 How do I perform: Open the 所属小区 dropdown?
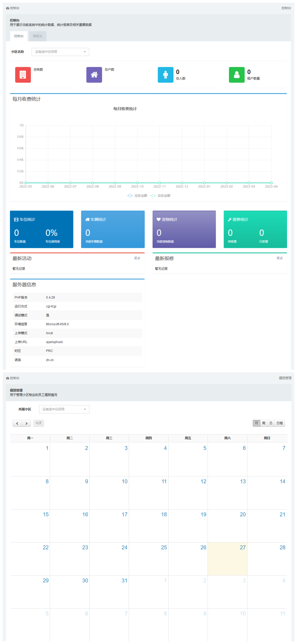tap(64, 409)
